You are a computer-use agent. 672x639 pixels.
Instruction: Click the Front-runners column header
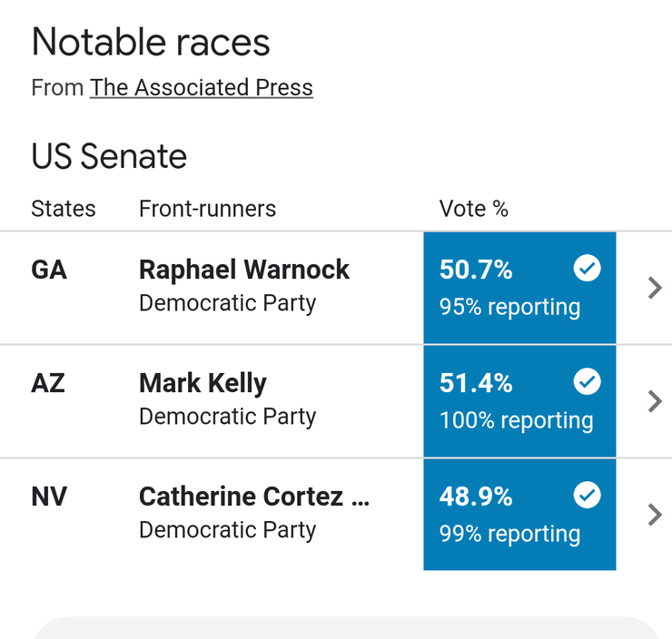(x=207, y=209)
